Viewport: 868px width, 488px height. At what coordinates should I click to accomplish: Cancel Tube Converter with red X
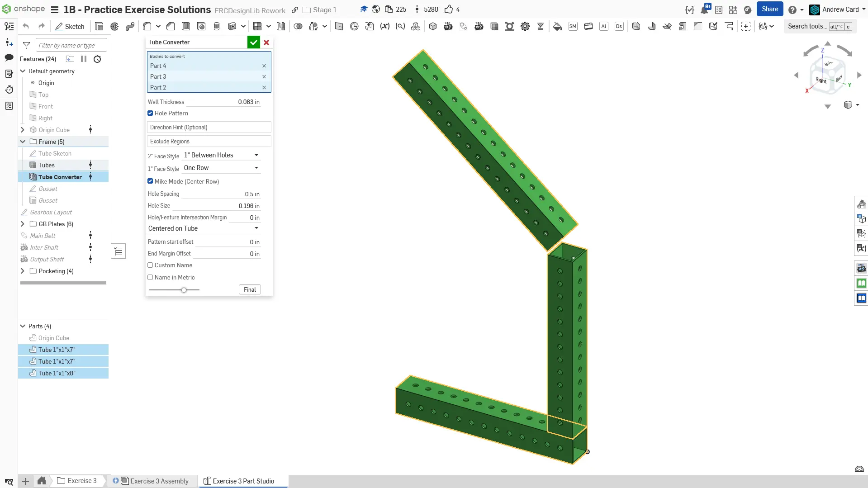point(266,42)
